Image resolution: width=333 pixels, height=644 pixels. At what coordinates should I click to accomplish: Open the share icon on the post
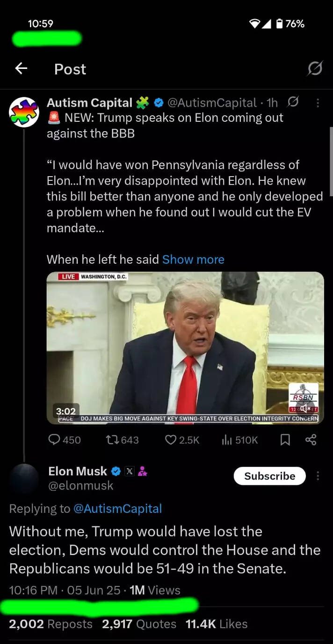pyautogui.click(x=311, y=439)
